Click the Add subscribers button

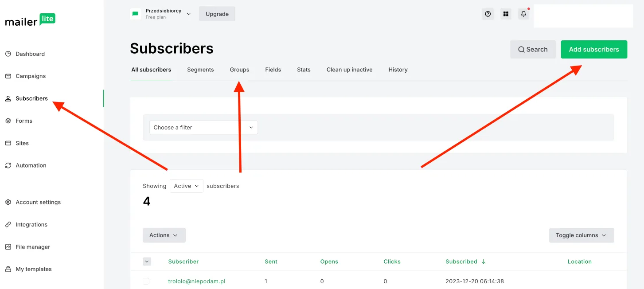click(593, 50)
